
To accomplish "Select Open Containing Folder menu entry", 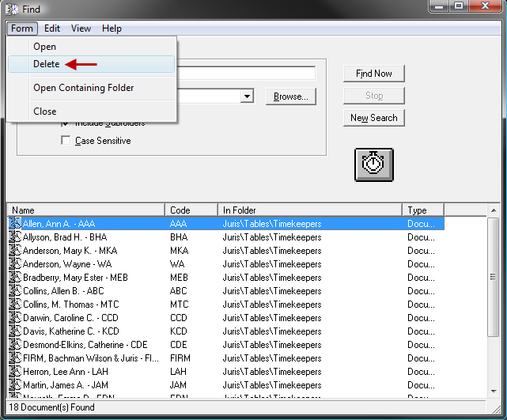I will 83,88.
